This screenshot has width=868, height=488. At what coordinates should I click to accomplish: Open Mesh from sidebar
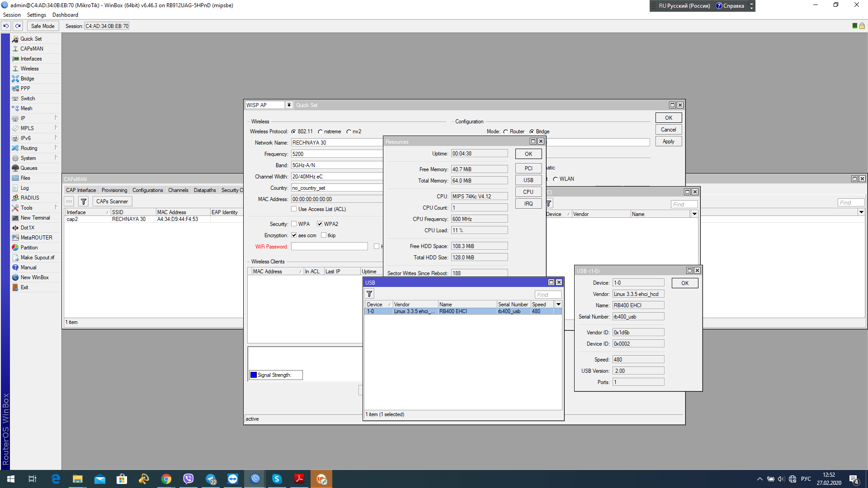(26, 108)
